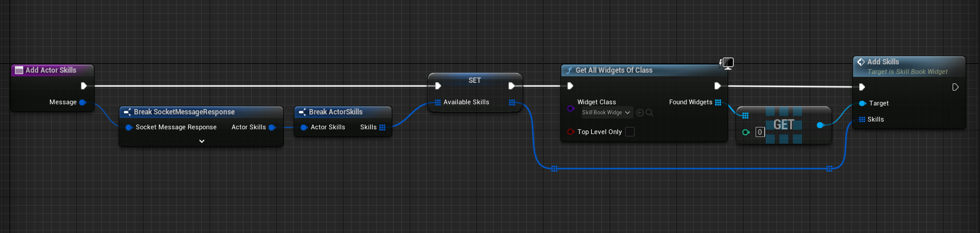Click Actor Skills input pin on Break ActorSkills
Viewport: 980px width, 233px height.
[x=304, y=128]
